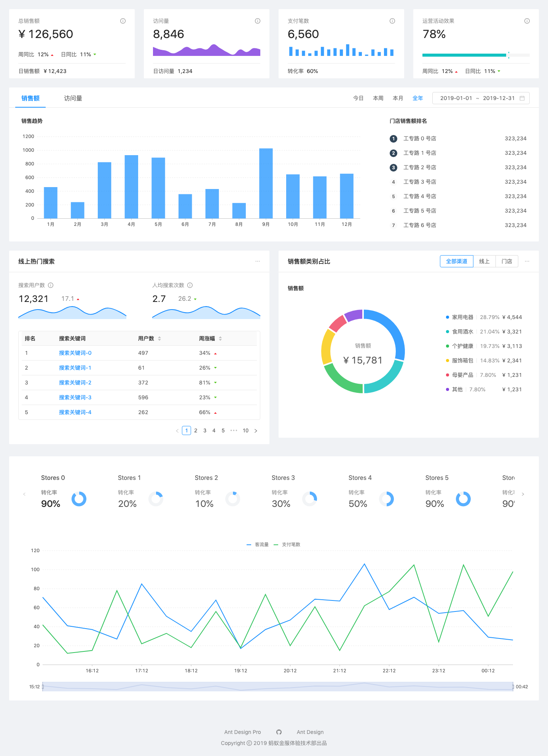548x756 pixels.
Task: Click info icon next to 搜索用户数
Action: (x=51, y=285)
